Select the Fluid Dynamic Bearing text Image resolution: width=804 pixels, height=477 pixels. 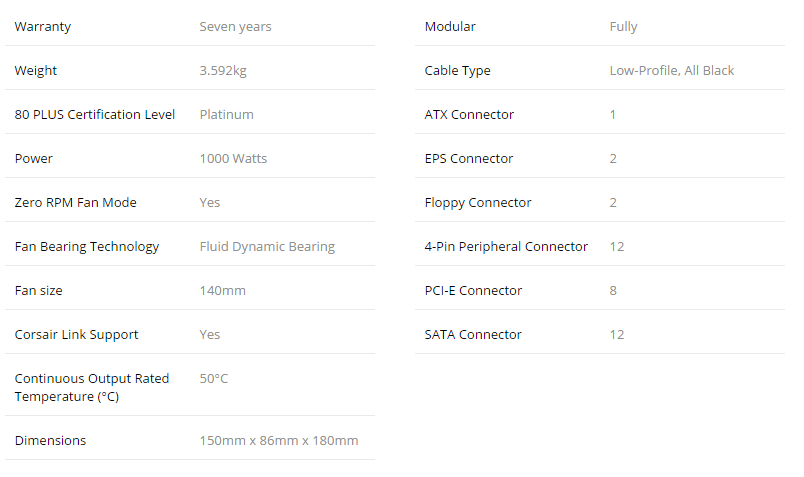coord(267,247)
